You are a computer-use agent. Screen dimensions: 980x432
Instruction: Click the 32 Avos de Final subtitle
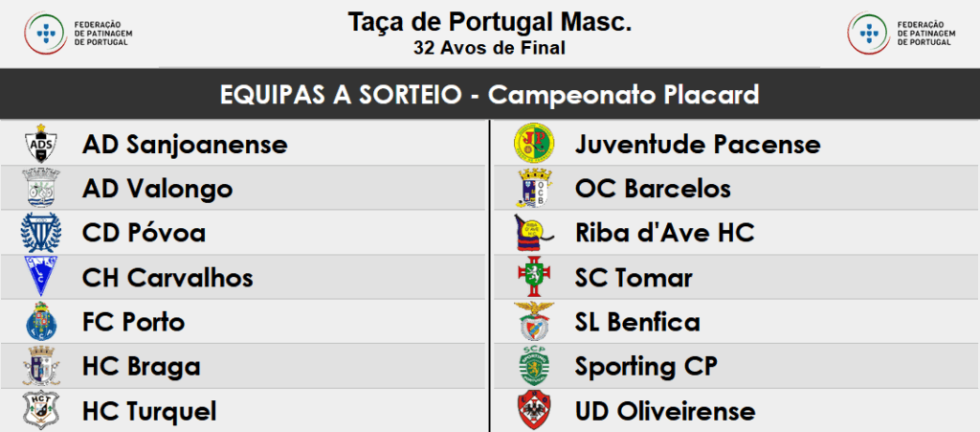click(490, 47)
